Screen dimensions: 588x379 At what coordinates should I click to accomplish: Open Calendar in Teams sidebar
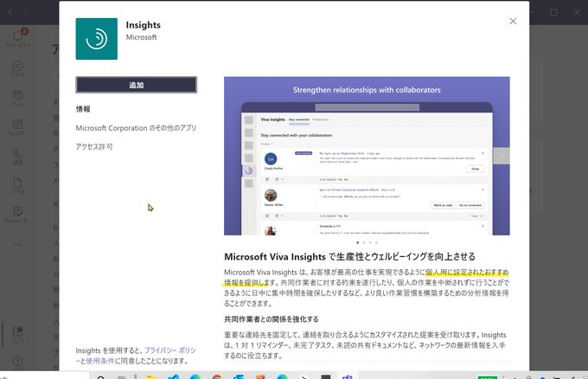click(x=17, y=127)
